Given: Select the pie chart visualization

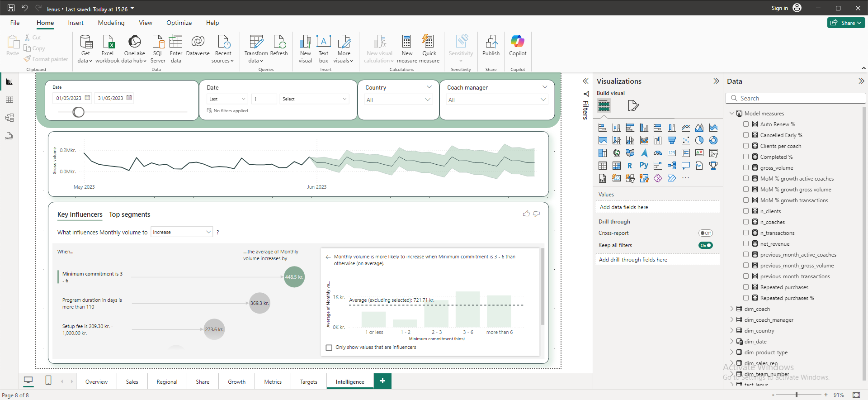Looking at the screenshot, I should pyautogui.click(x=699, y=140).
